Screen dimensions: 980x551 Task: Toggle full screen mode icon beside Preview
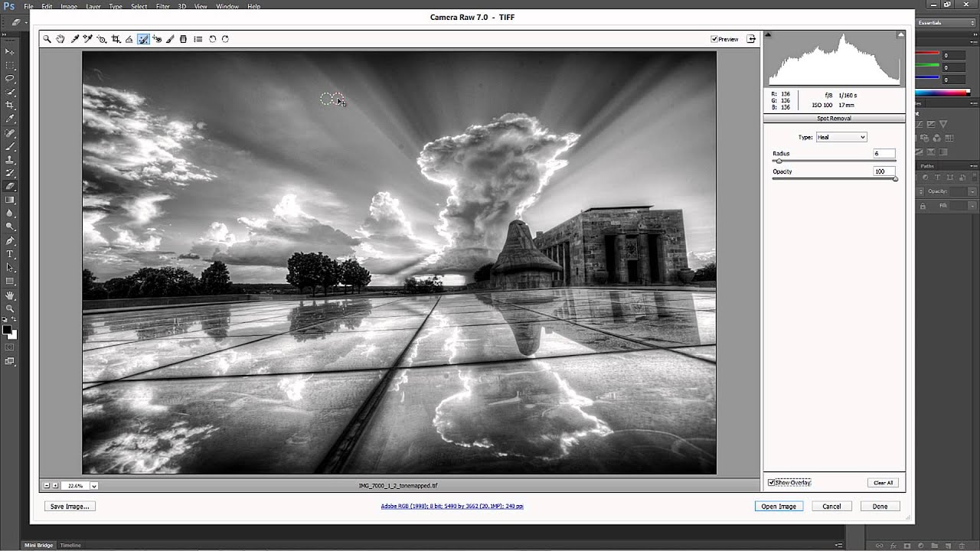751,39
